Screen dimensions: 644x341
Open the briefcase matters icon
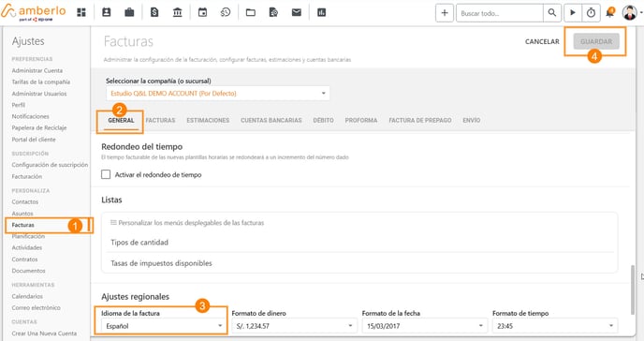click(129, 13)
